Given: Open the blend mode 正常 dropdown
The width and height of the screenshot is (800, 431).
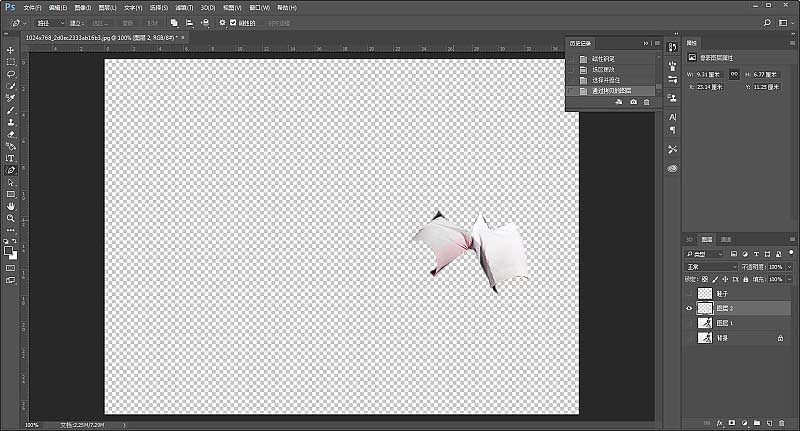Looking at the screenshot, I should tap(711, 267).
